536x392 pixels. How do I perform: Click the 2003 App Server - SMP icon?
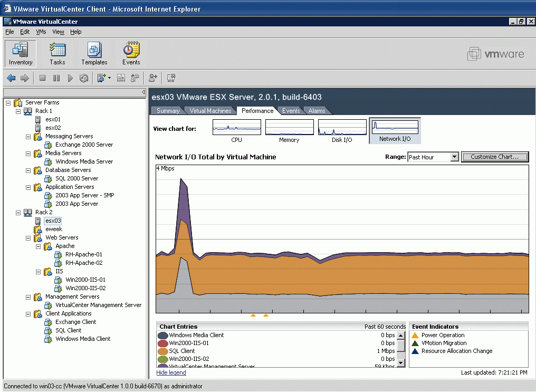[48, 196]
